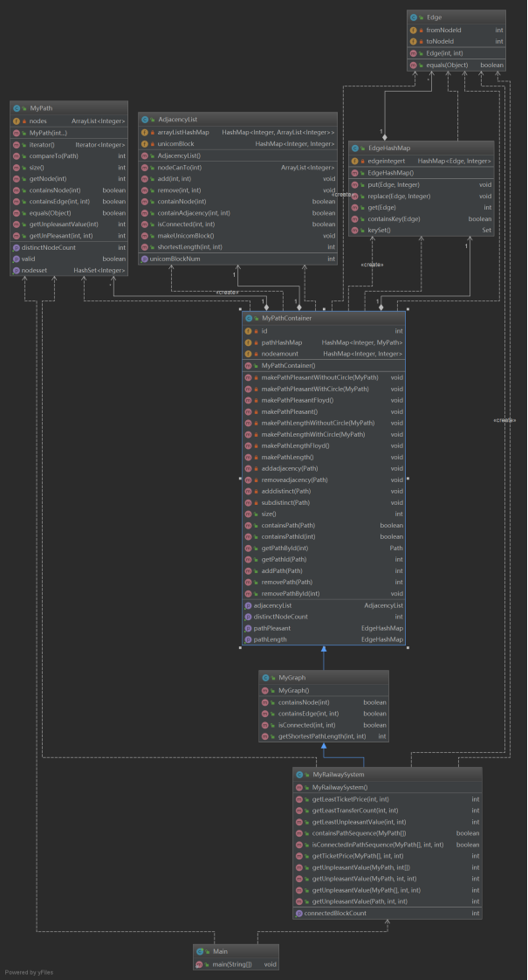528x980 pixels.
Task: Select put(Edge, Integer) method row
Action: click(422, 185)
